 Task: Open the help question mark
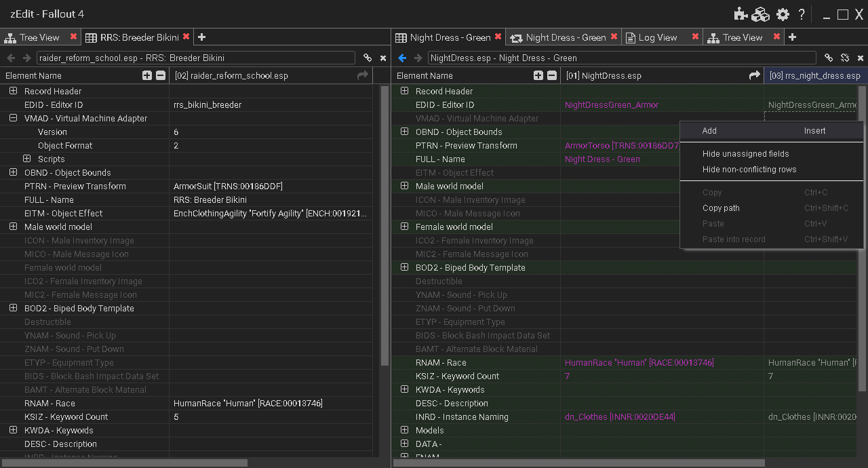click(x=802, y=14)
